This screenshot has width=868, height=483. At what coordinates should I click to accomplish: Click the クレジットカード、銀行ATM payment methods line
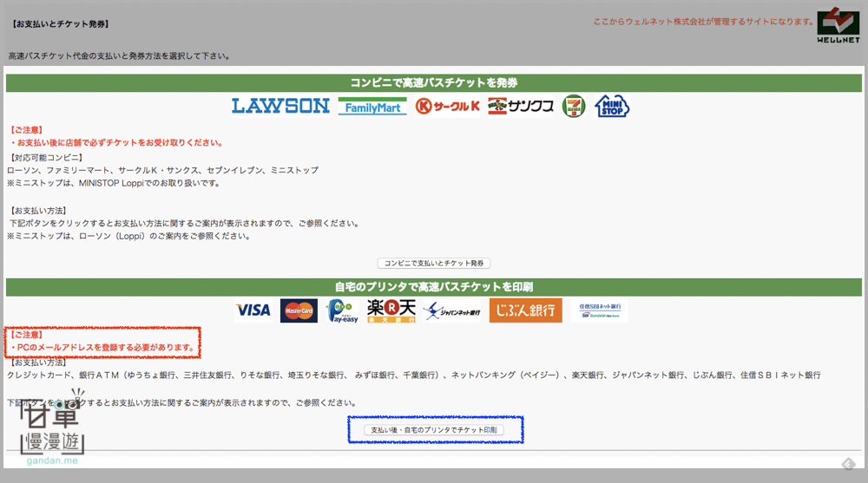[413, 375]
